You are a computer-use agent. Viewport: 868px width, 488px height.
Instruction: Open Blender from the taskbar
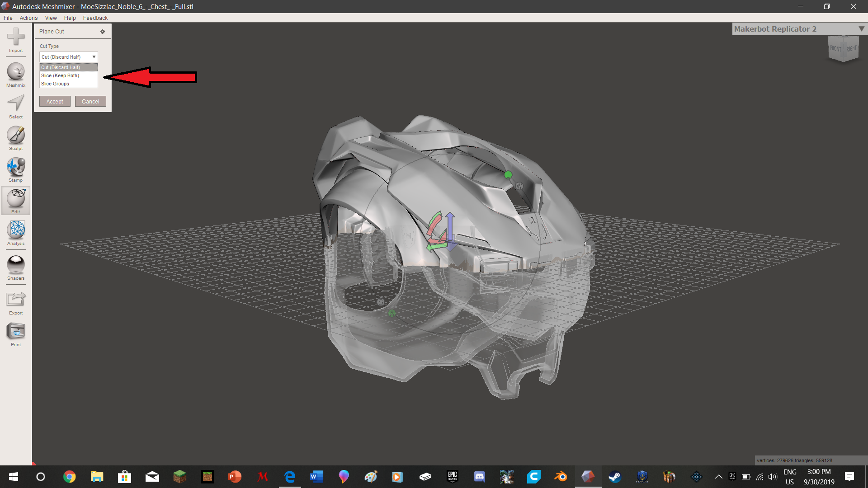(561, 477)
